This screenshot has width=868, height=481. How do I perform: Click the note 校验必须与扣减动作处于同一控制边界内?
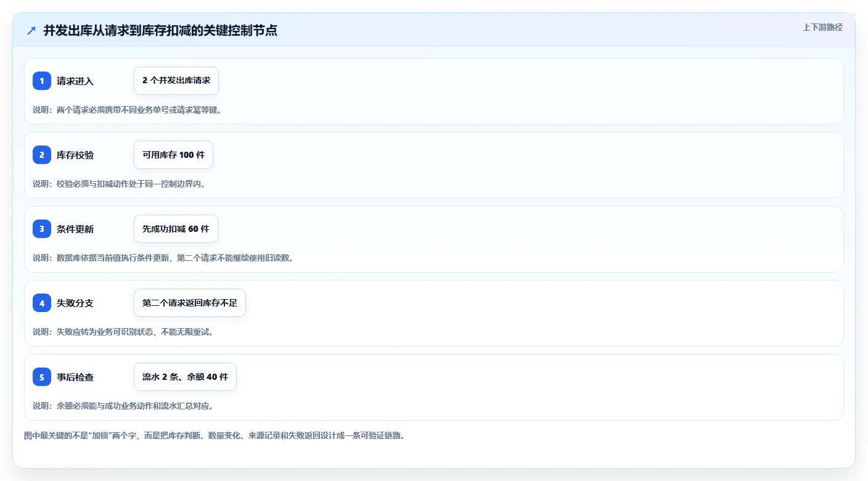tap(119, 184)
